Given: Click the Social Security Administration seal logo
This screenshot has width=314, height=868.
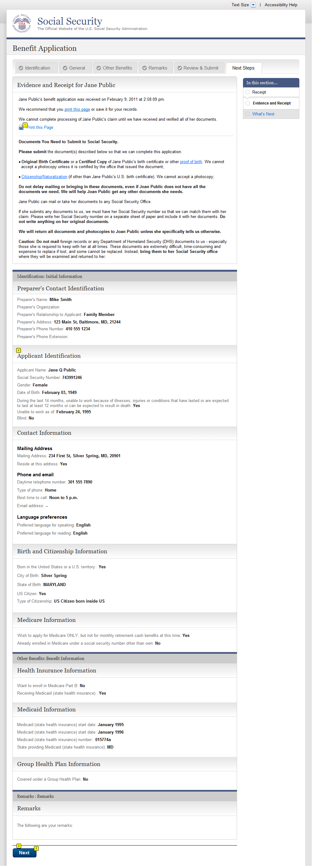Looking at the screenshot, I should [x=21, y=23].
